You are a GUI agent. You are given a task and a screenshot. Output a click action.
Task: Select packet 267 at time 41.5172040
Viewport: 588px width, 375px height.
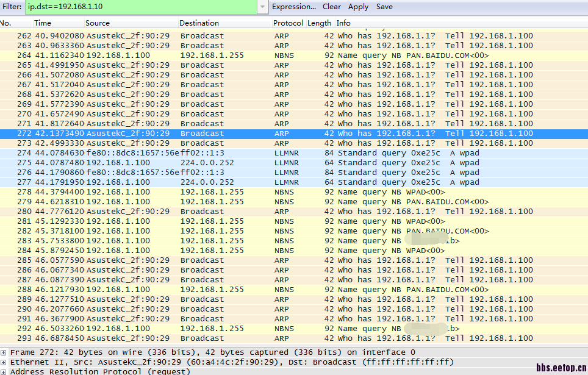point(294,85)
